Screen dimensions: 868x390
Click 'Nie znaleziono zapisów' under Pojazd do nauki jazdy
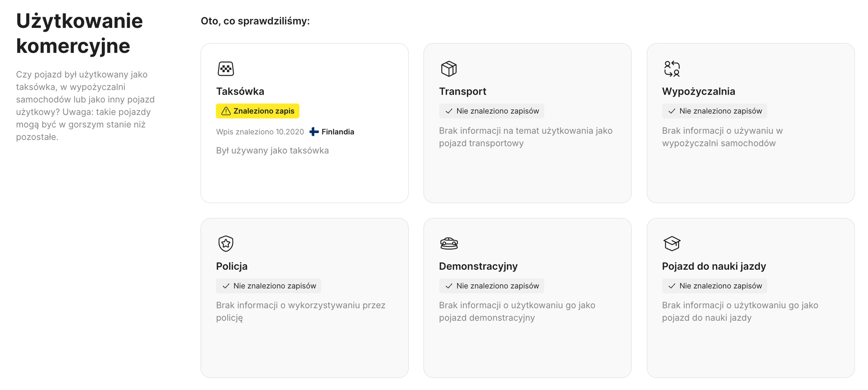[714, 286]
